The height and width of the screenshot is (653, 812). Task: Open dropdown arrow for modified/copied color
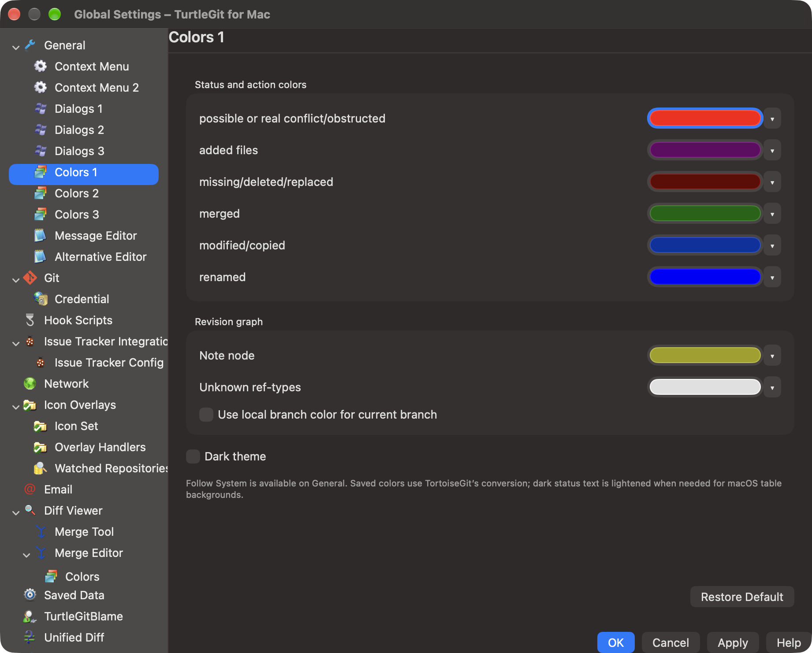tap(772, 245)
